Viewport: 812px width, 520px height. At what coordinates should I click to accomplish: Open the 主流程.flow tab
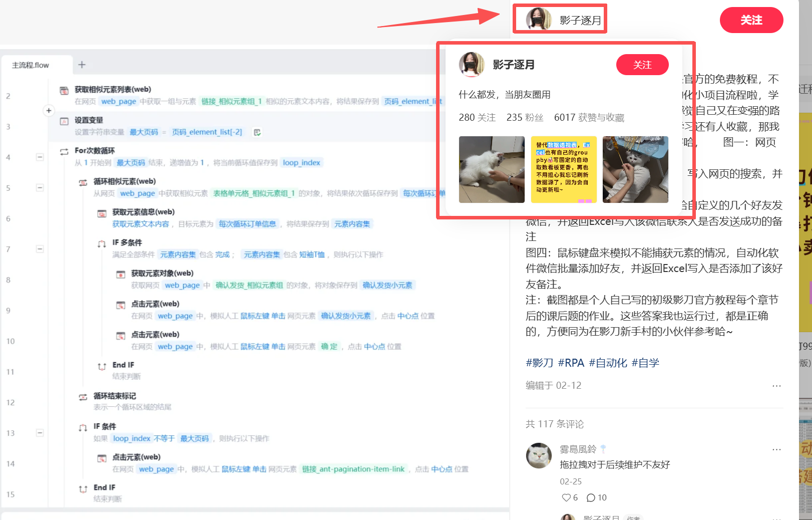point(31,65)
